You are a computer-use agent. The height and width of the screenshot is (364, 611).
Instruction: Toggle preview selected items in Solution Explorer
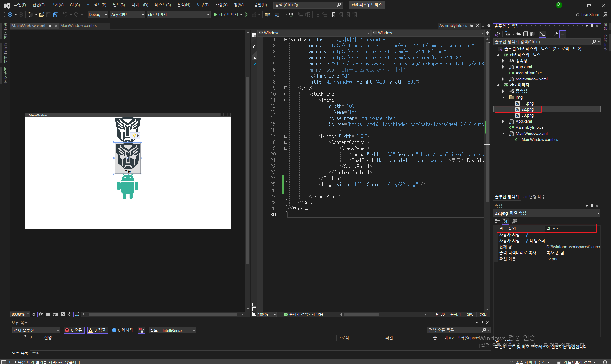563,34
